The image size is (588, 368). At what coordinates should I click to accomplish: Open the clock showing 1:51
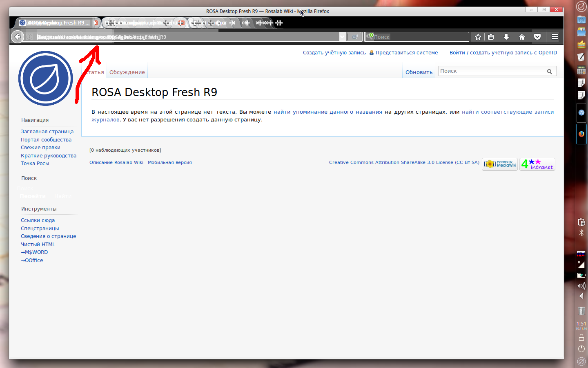tap(581, 325)
